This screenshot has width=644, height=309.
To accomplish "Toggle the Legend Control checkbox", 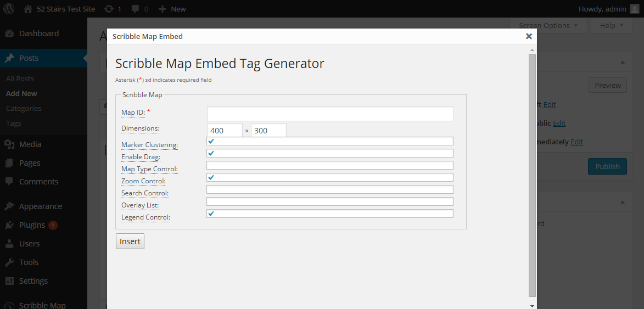I will point(330,214).
